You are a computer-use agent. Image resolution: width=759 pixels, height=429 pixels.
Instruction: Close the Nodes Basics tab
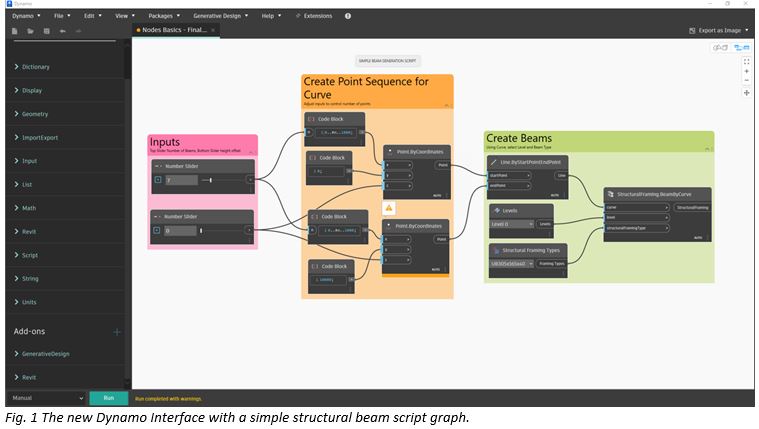[x=213, y=30]
